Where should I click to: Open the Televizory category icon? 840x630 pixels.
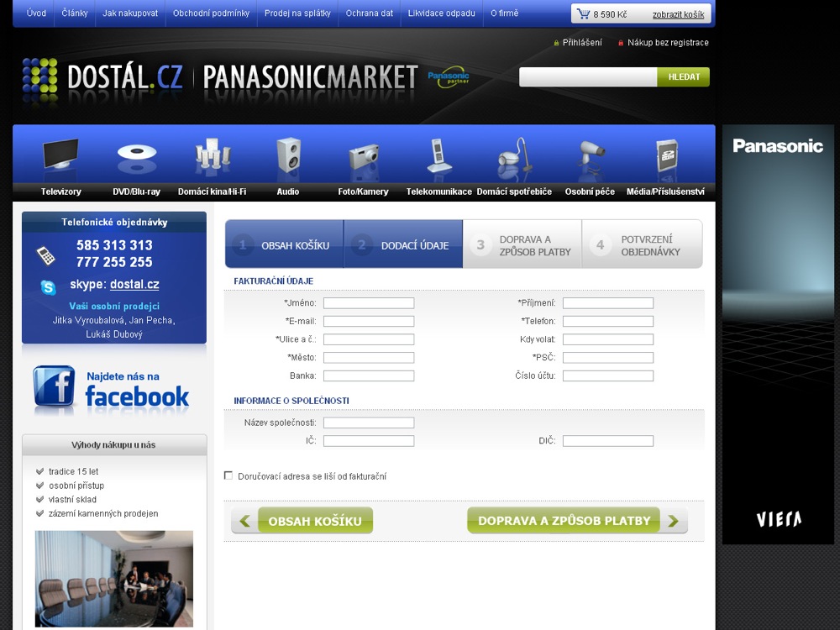pyautogui.click(x=60, y=157)
